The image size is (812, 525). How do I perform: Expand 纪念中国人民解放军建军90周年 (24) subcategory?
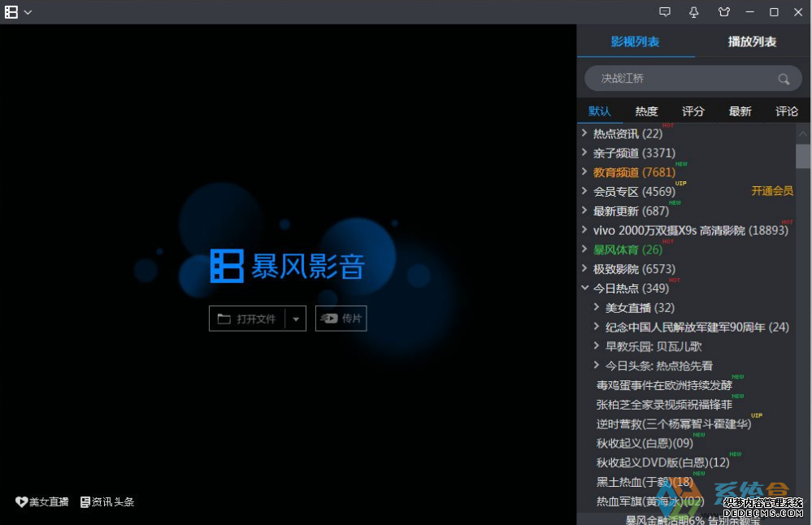596,326
